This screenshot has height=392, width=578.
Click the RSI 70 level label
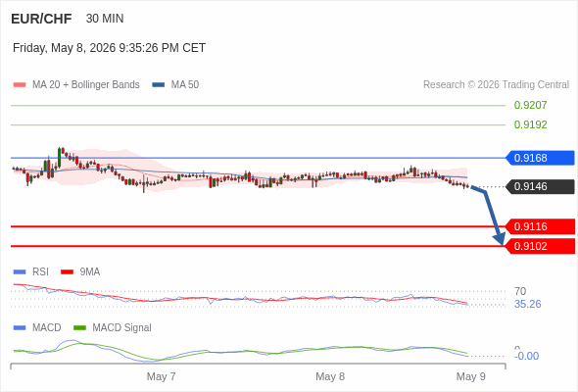pos(520,291)
